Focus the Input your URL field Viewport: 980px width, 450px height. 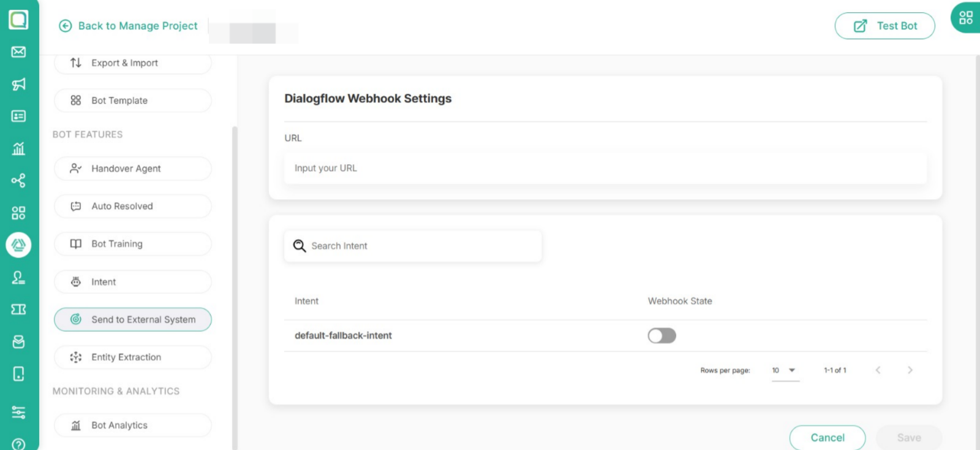(605, 168)
